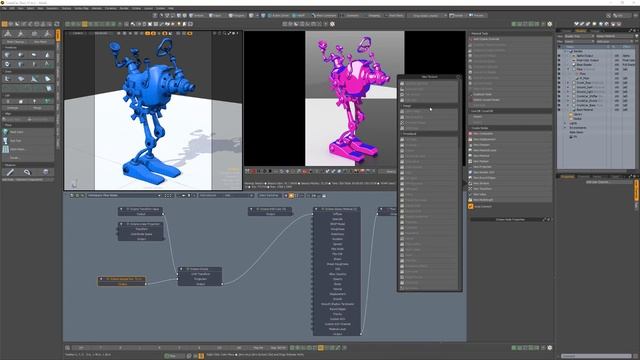
Task: Open the gear icon at bottom right of timeline
Action: [x=549, y=348]
